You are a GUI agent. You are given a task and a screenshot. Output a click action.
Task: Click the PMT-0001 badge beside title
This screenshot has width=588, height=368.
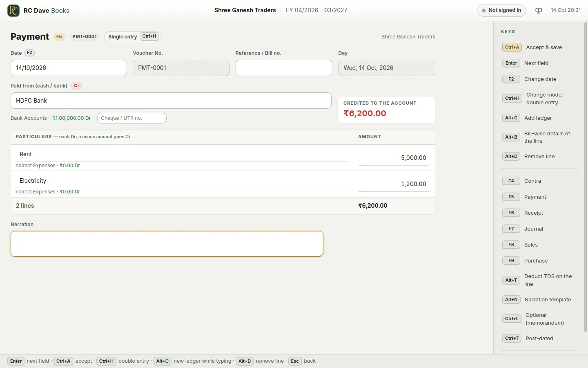pos(85,36)
